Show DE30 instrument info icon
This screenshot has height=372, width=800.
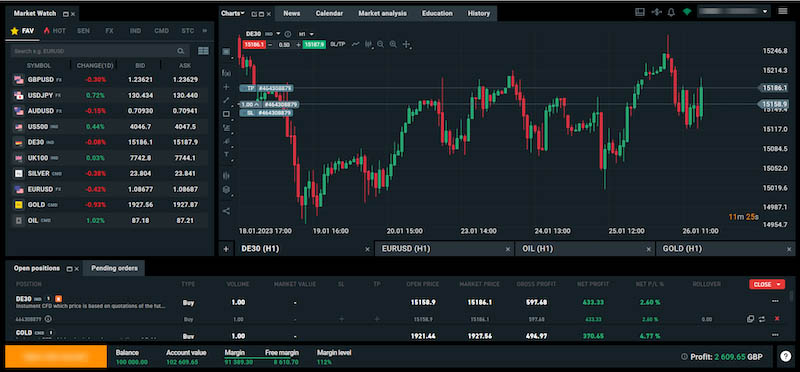coord(287,34)
